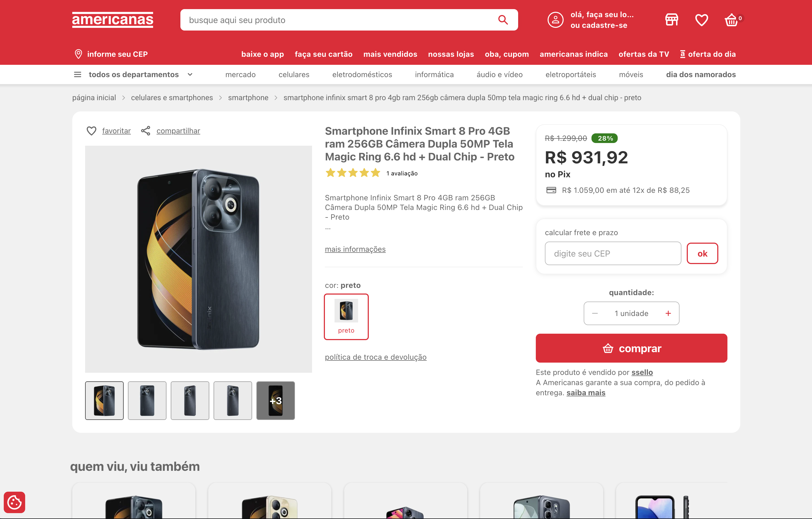The image size is (812, 519).
Task: Open the wishlist heart in the header
Action: (x=702, y=20)
